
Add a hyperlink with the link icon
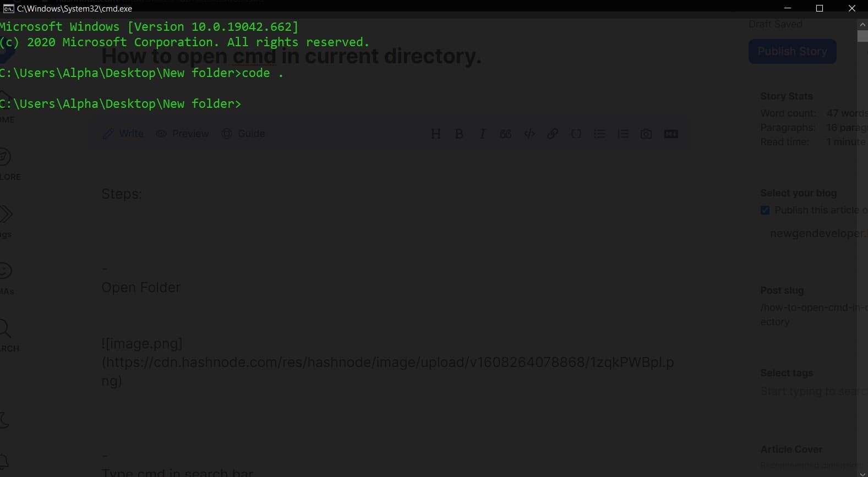pos(553,134)
